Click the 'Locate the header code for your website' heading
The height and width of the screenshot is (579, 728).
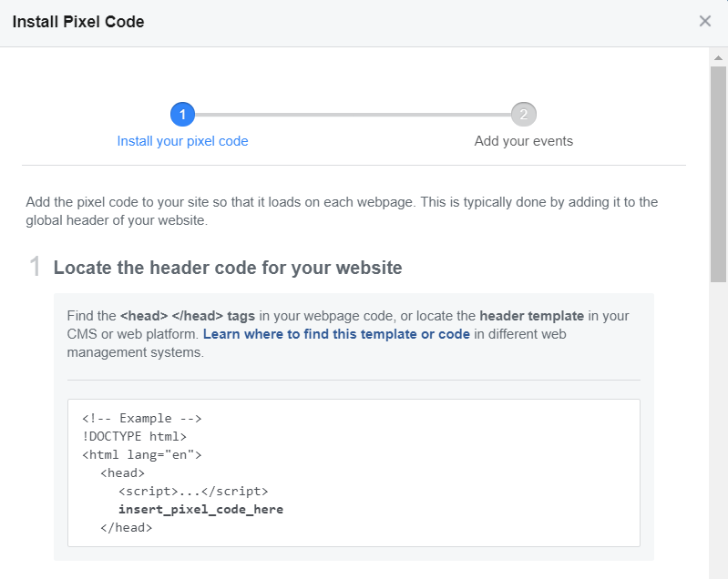point(228,268)
